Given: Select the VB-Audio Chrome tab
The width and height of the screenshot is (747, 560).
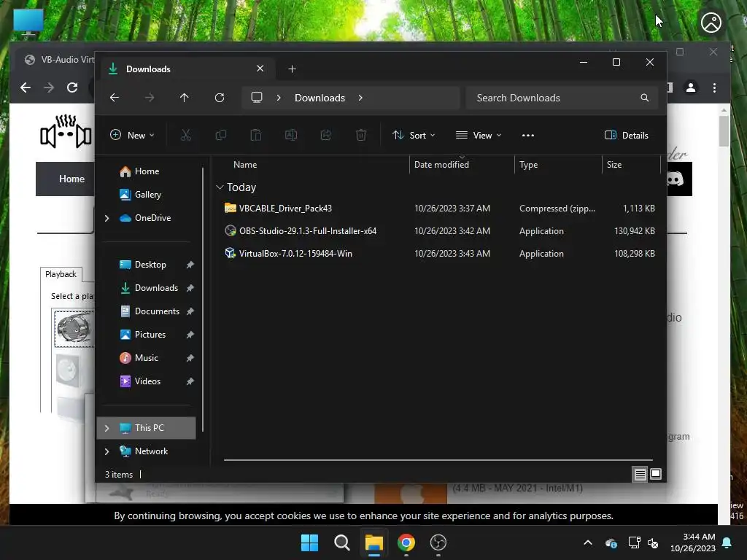Looking at the screenshot, I should 60,60.
